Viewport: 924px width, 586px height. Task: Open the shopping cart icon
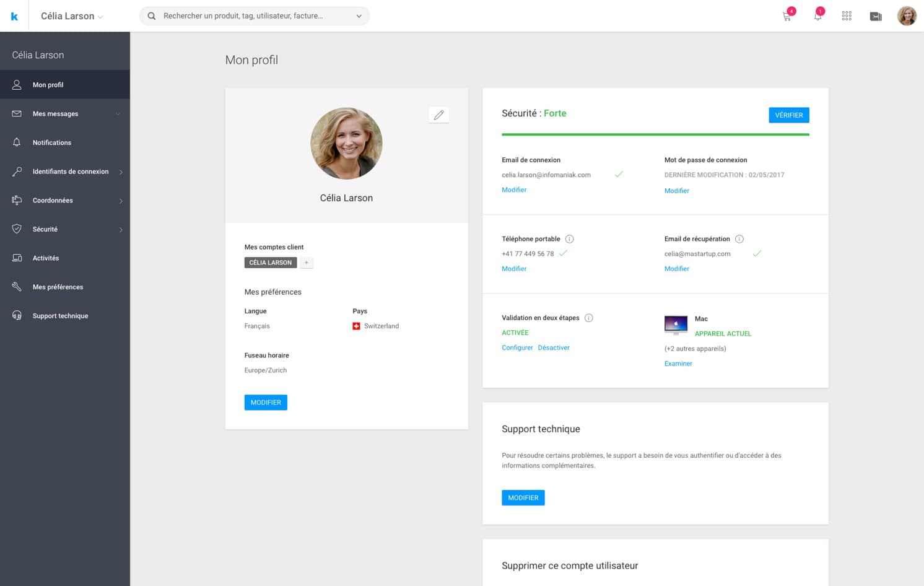coord(787,17)
